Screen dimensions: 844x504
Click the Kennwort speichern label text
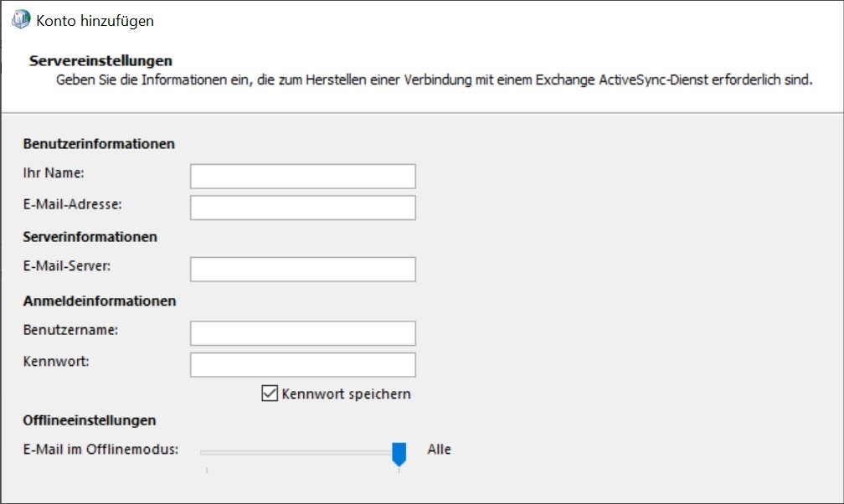(347, 393)
